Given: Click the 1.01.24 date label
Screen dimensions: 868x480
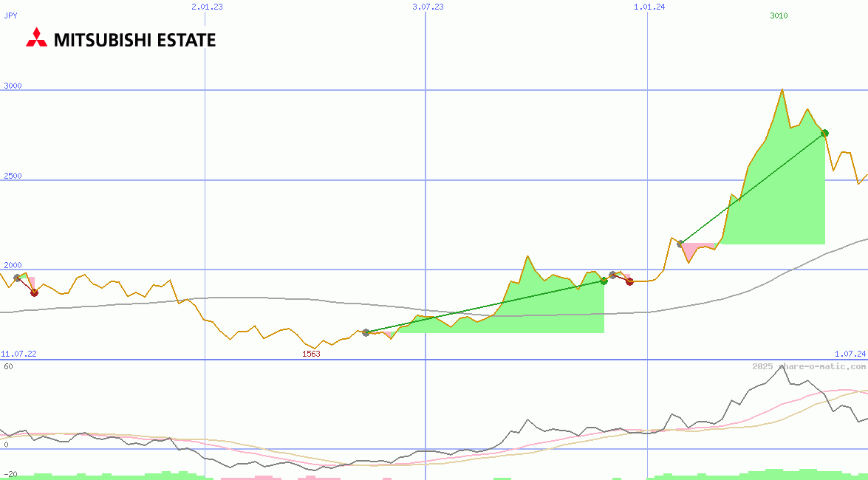Looking at the screenshot, I should click(x=649, y=7).
